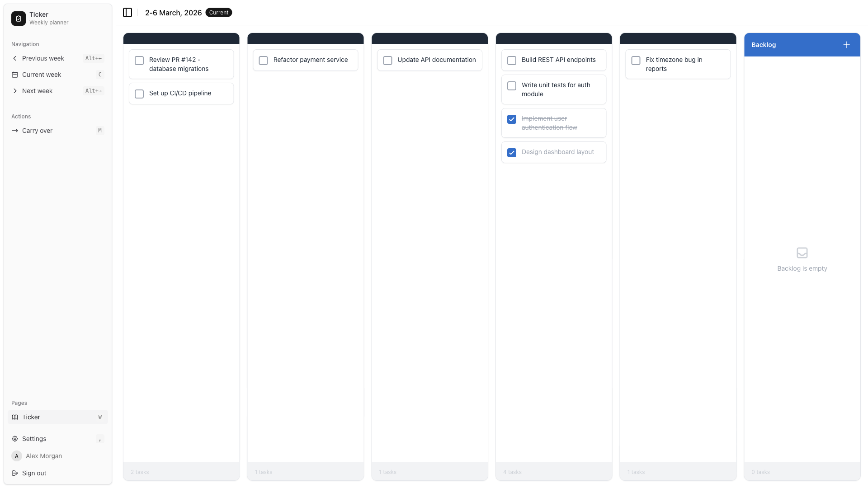868x488 pixels.
Task: Select Current week in navigation
Action: tap(41, 75)
